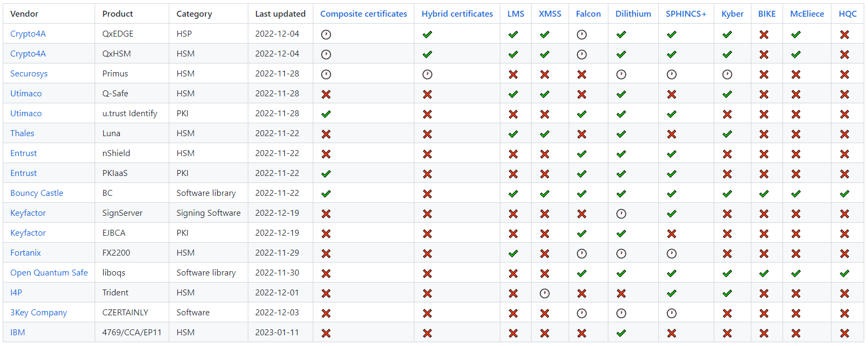
Task: Click the green check for Fortanix LMS
Action: coord(513,253)
